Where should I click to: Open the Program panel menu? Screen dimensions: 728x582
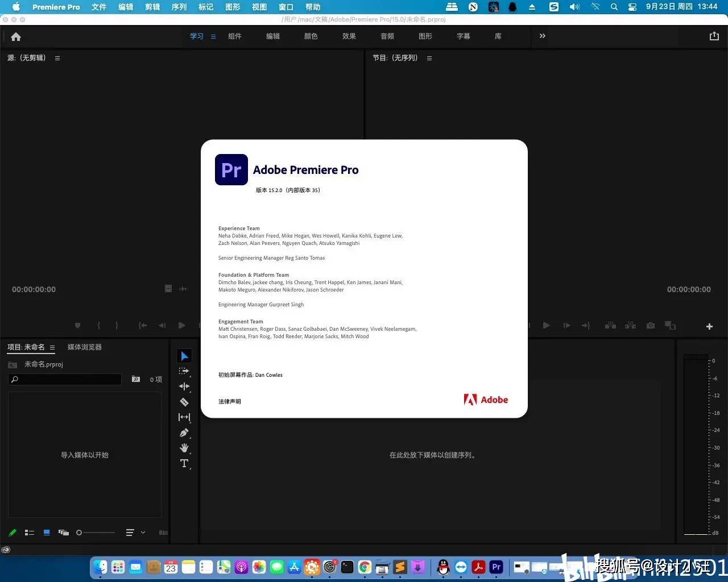point(429,58)
